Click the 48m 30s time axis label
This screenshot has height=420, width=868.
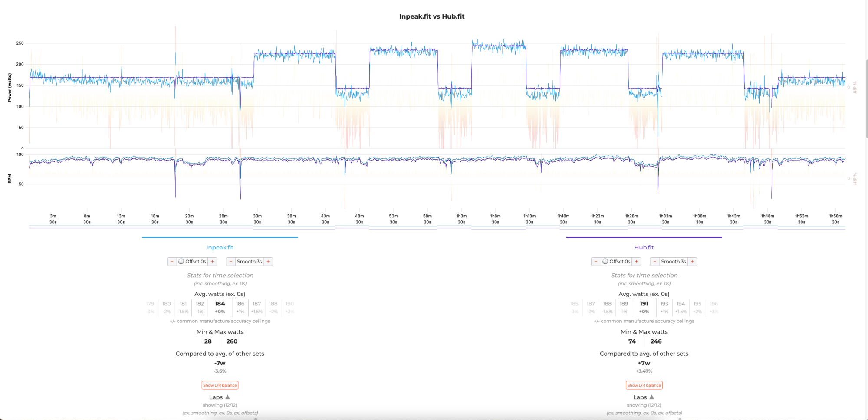point(359,219)
